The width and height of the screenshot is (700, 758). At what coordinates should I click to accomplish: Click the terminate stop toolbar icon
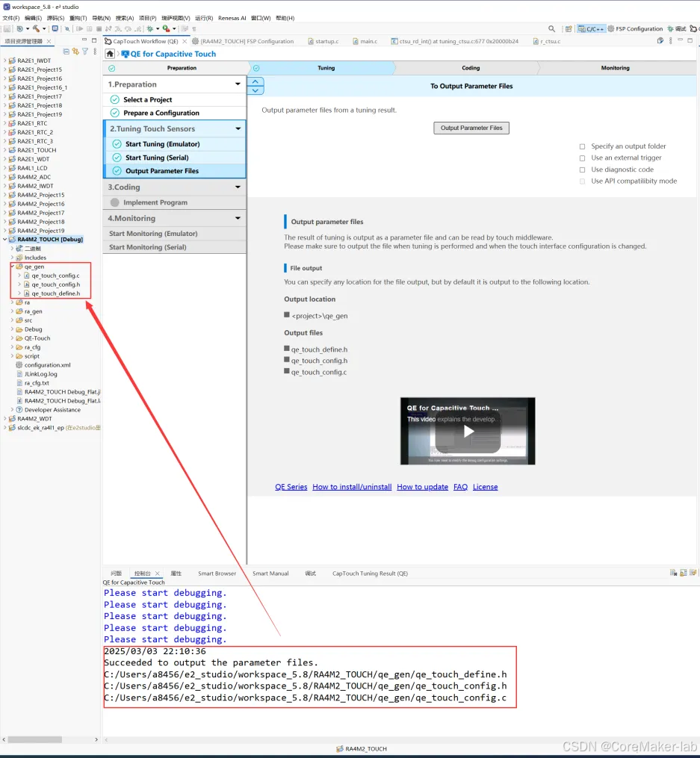pyautogui.click(x=99, y=28)
